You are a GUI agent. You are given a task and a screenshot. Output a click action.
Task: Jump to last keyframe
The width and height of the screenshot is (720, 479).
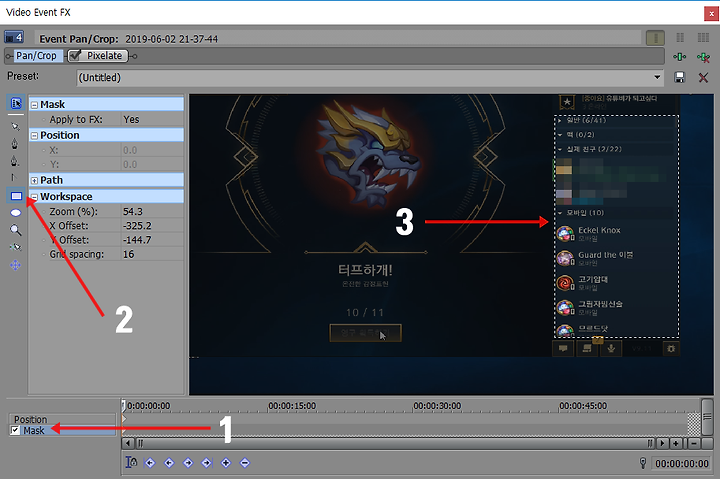point(207,463)
